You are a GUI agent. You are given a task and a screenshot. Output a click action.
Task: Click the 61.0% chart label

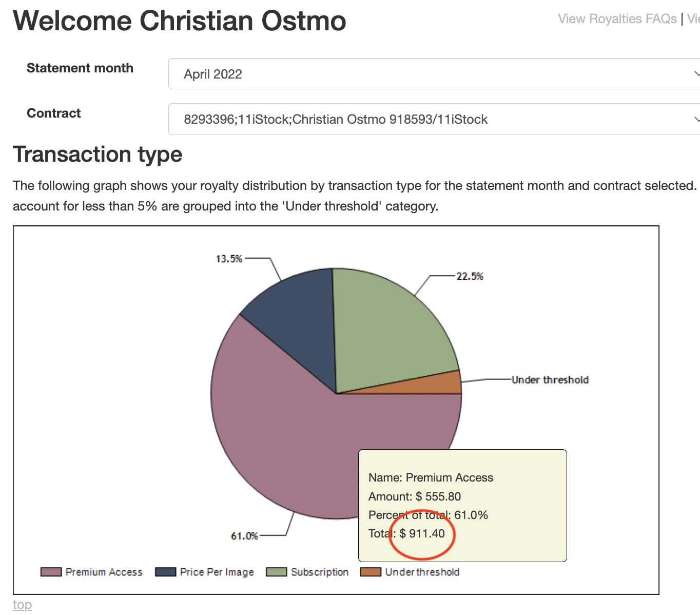244,536
